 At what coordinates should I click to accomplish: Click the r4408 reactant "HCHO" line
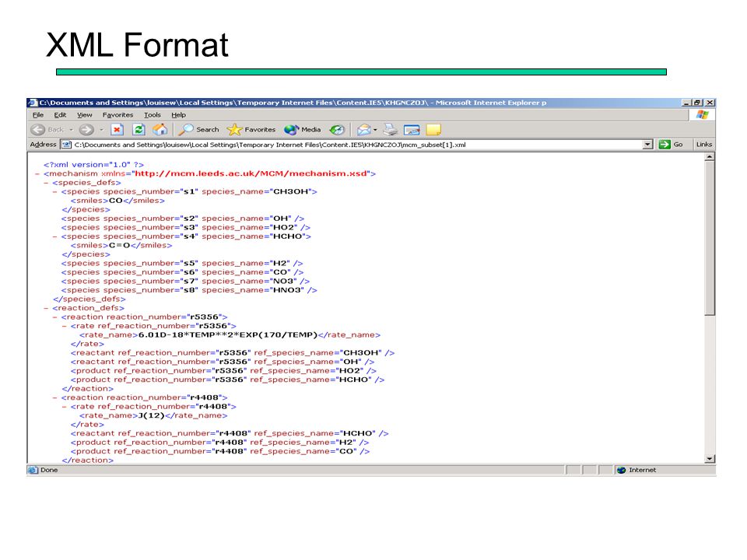coord(230,434)
